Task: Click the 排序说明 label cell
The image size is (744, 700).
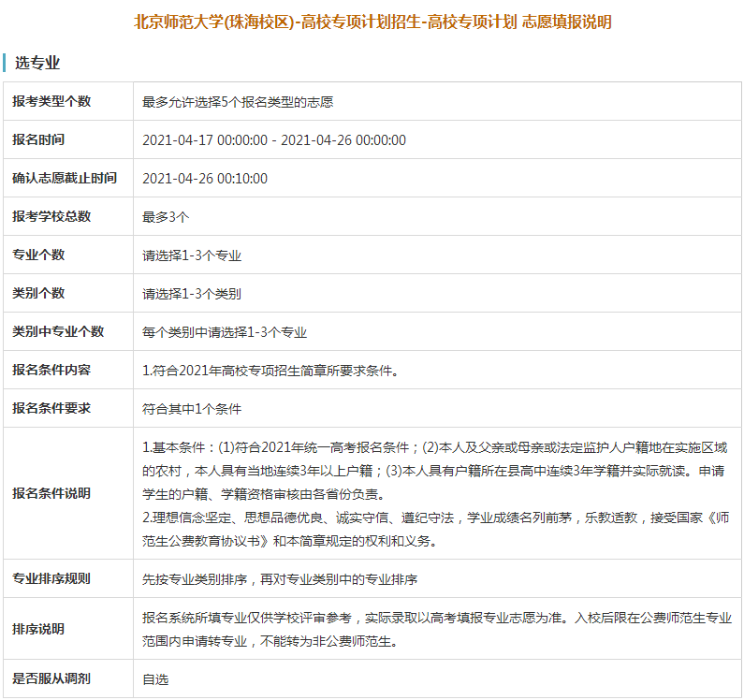Action: [68, 629]
